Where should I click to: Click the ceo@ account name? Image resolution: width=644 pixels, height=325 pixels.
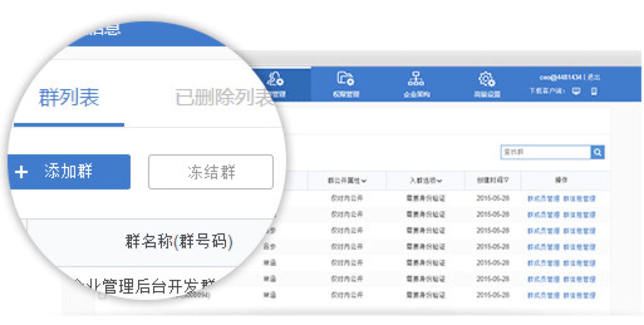561,78
